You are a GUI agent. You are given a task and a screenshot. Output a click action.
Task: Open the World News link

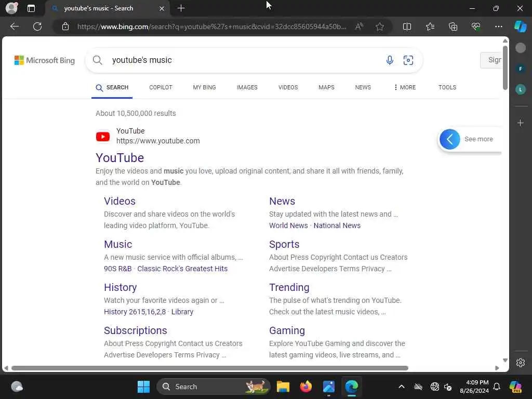(288, 225)
